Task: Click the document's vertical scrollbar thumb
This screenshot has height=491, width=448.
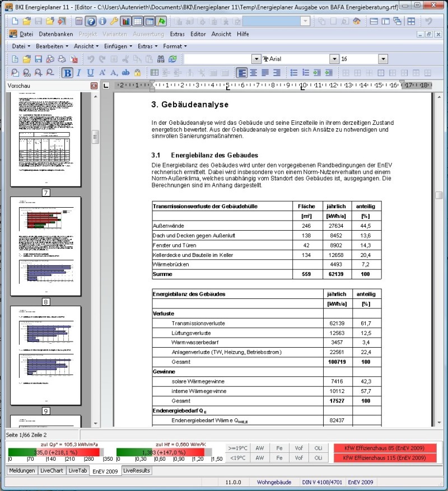Action: [439, 195]
